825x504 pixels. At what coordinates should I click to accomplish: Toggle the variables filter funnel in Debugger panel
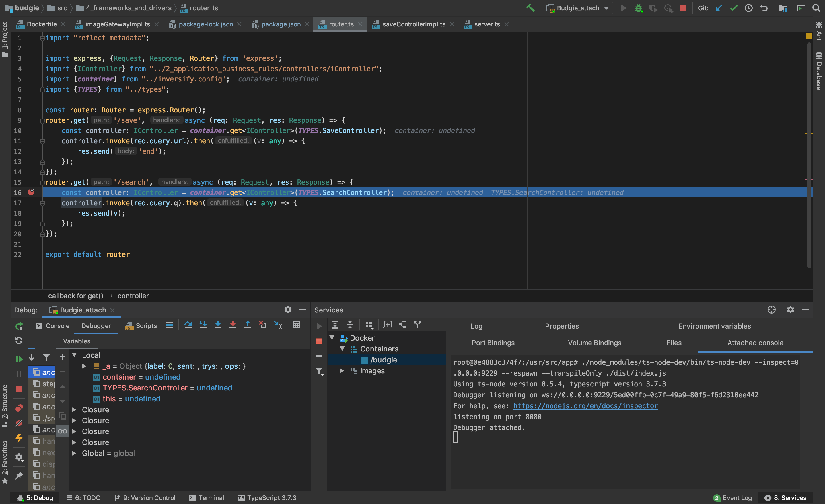46,358
